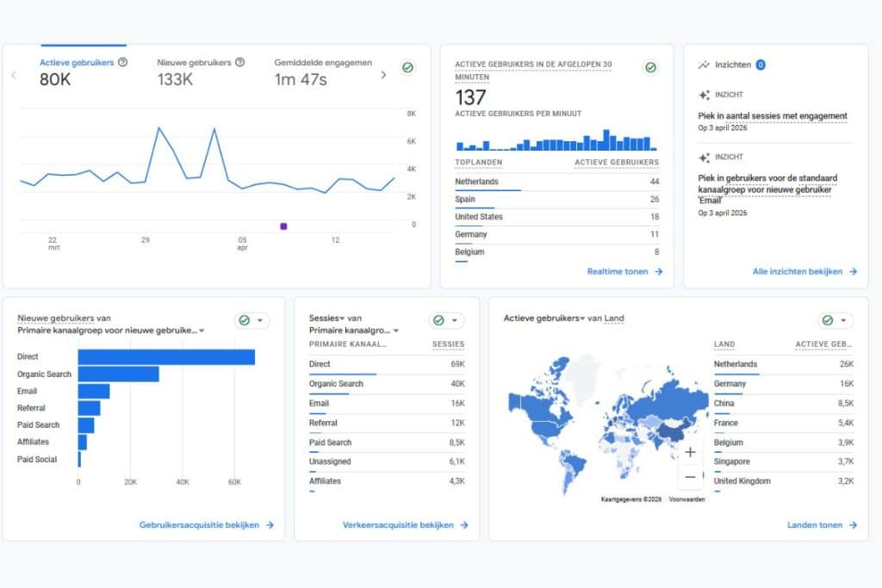Click the purple marker below the line chart

click(x=283, y=226)
